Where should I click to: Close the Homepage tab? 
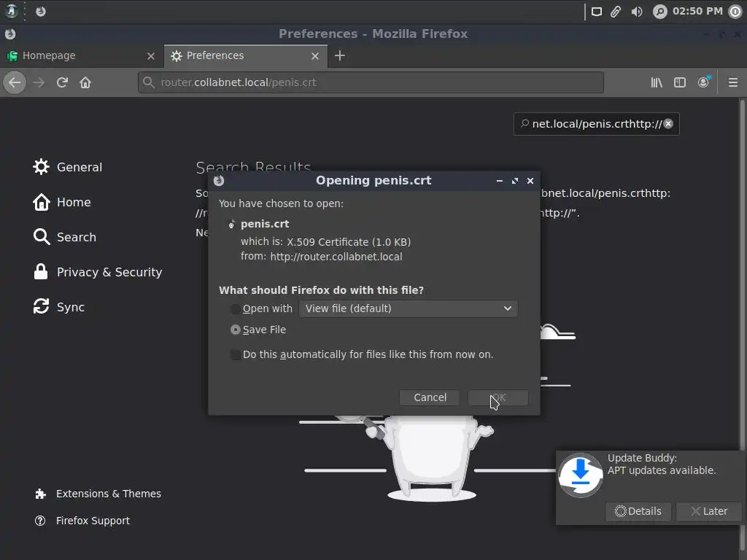pos(151,55)
